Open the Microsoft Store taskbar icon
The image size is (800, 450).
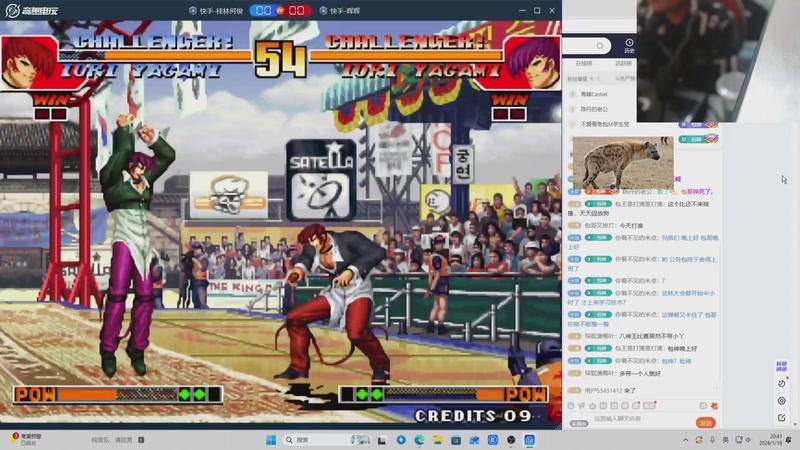click(456, 440)
